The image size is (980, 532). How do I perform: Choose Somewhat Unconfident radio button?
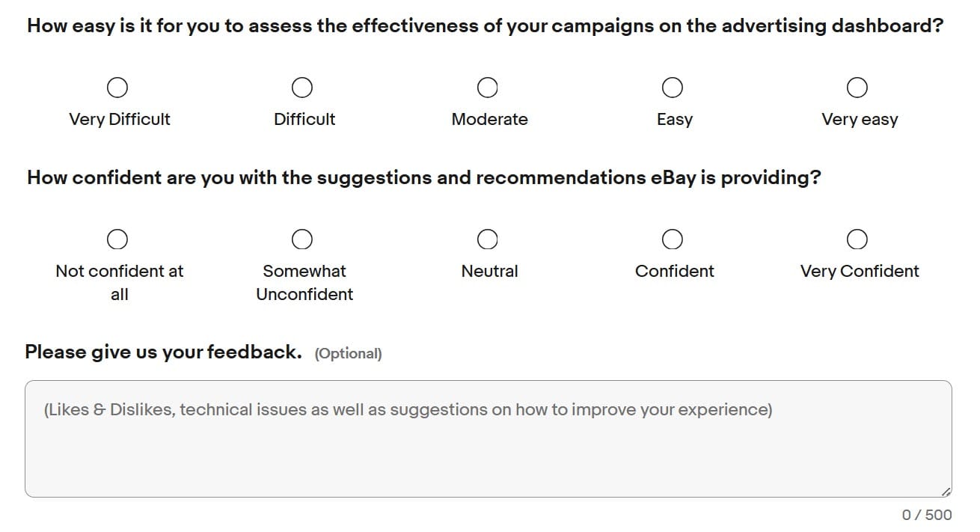click(x=302, y=239)
